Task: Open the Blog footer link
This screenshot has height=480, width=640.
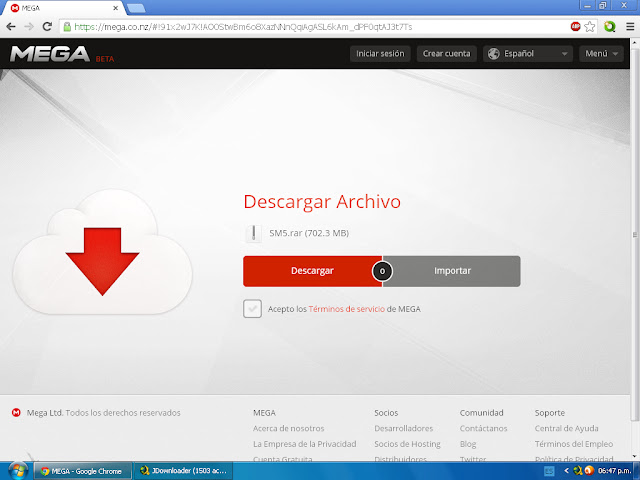Action: [468, 444]
